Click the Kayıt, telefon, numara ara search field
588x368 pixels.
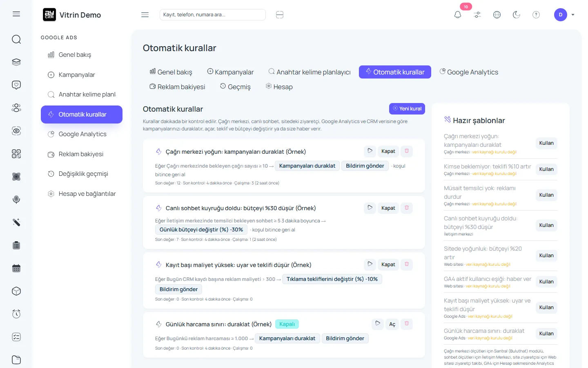(213, 15)
